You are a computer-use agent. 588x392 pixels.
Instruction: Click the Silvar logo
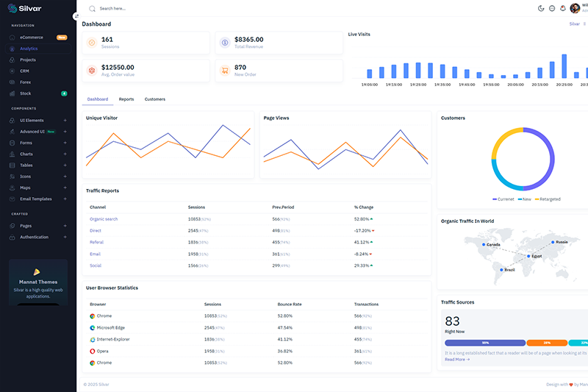click(26, 8)
